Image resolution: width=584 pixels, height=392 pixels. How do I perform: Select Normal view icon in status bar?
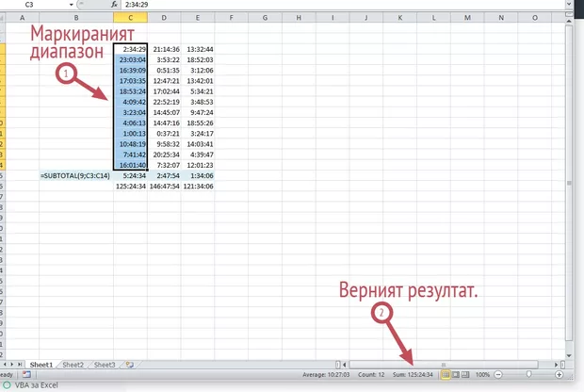coord(446,374)
